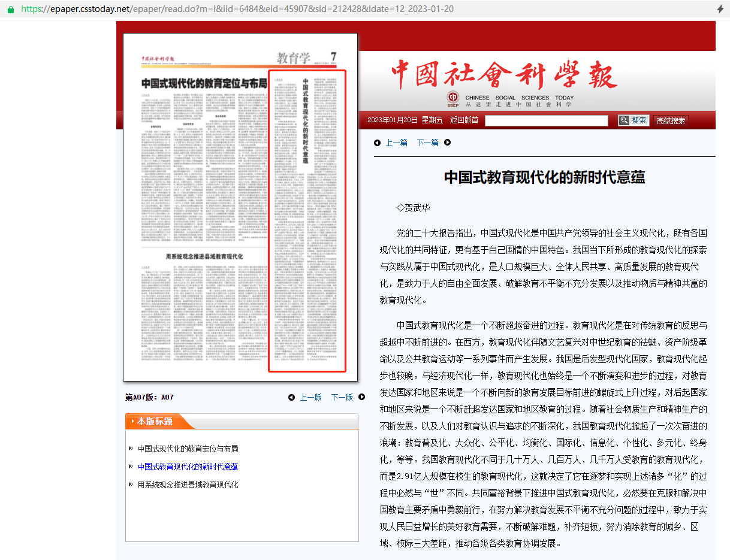Open 中国式现代化的教育定位与布局 in title list
Image resolution: width=730 pixels, height=560 pixels.
(x=188, y=449)
